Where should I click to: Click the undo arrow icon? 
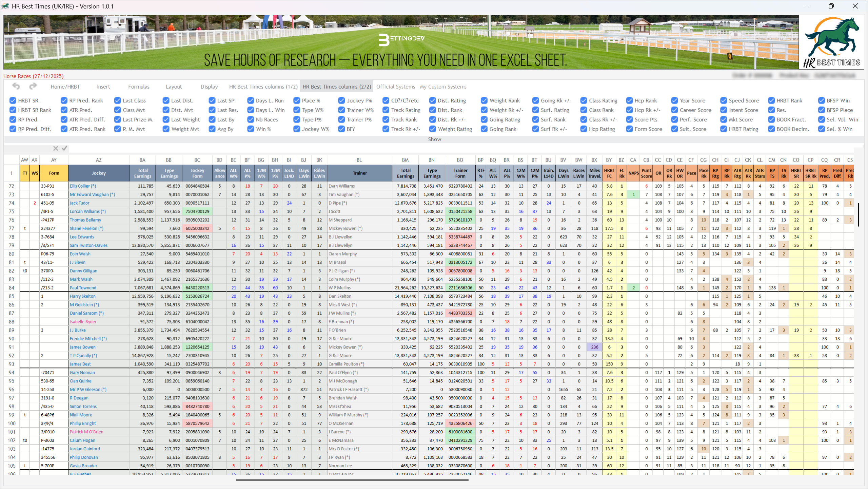[x=16, y=86]
